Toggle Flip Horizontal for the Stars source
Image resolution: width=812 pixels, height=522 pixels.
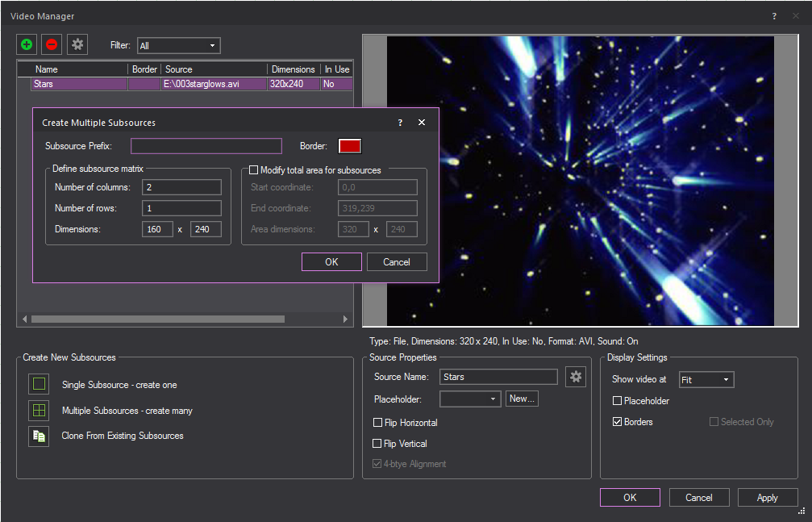coord(377,422)
